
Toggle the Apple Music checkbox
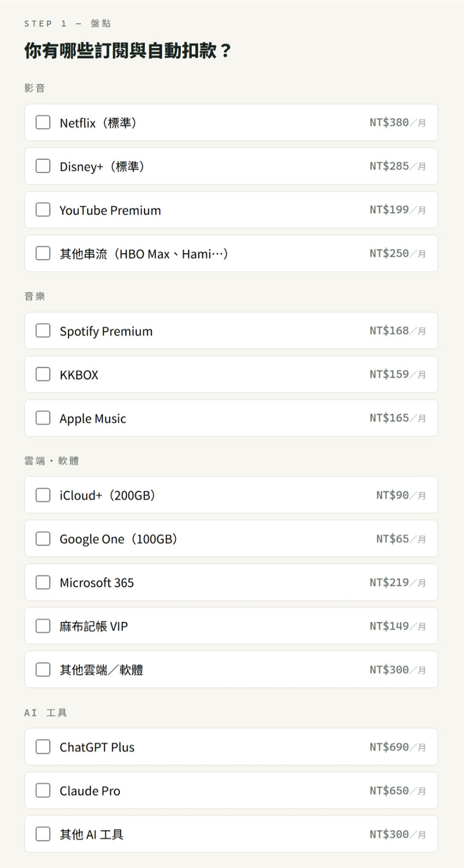43,417
